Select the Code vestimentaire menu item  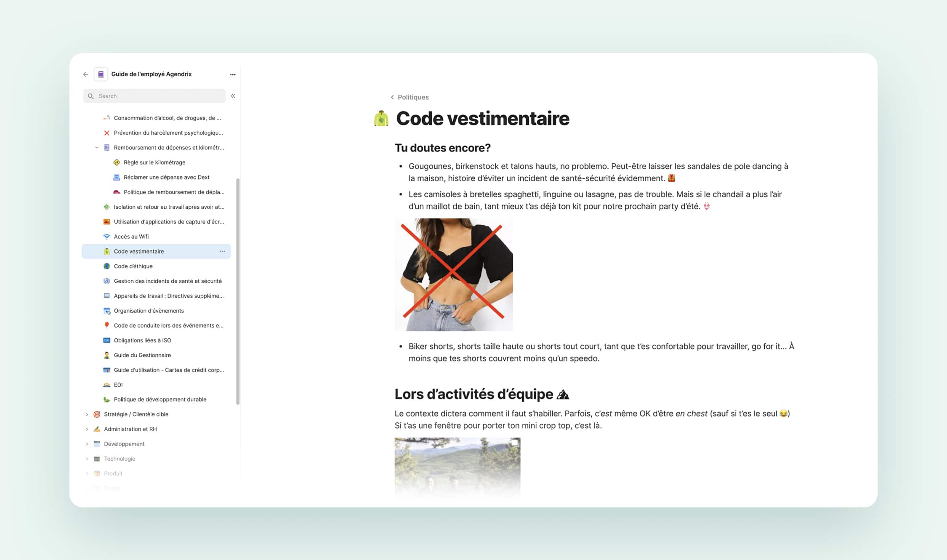[x=139, y=251]
